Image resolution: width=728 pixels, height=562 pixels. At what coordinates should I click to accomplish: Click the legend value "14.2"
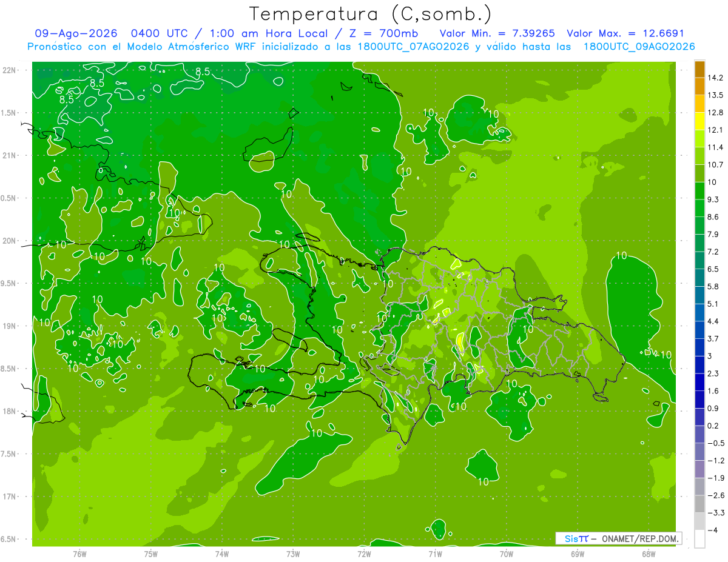[716, 78]
